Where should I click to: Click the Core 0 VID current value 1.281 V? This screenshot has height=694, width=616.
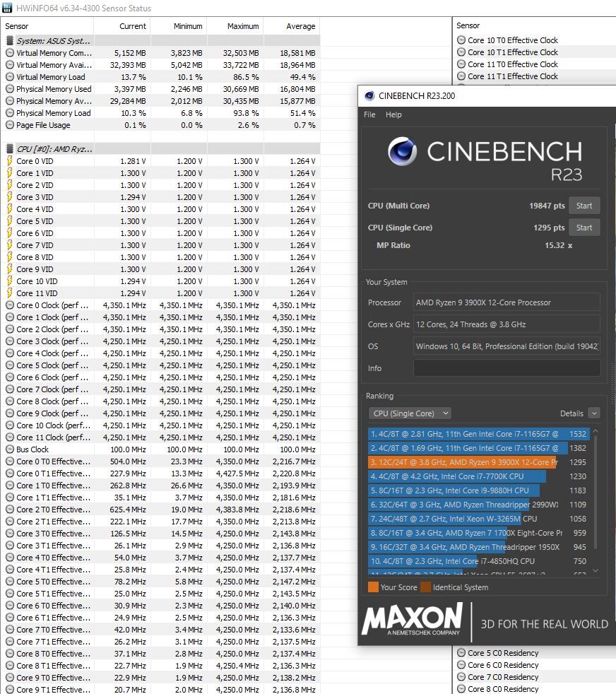[133, 161]
